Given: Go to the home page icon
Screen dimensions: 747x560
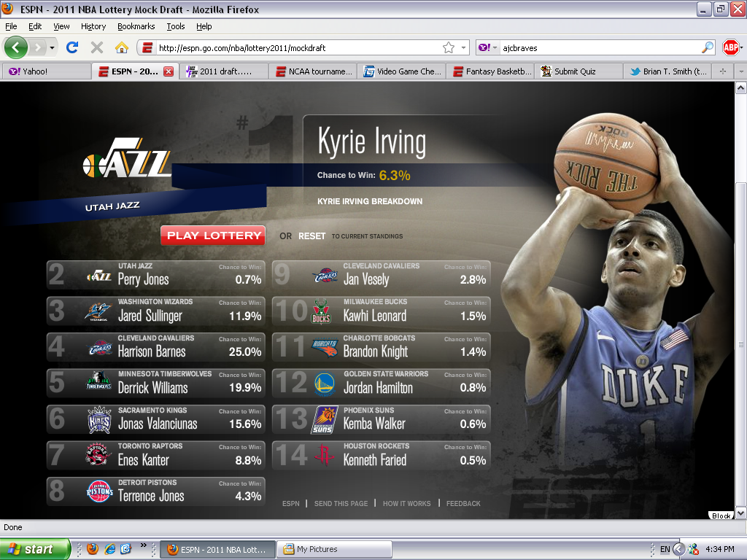Looking at the screenshot, I should (x=122, y=47).
